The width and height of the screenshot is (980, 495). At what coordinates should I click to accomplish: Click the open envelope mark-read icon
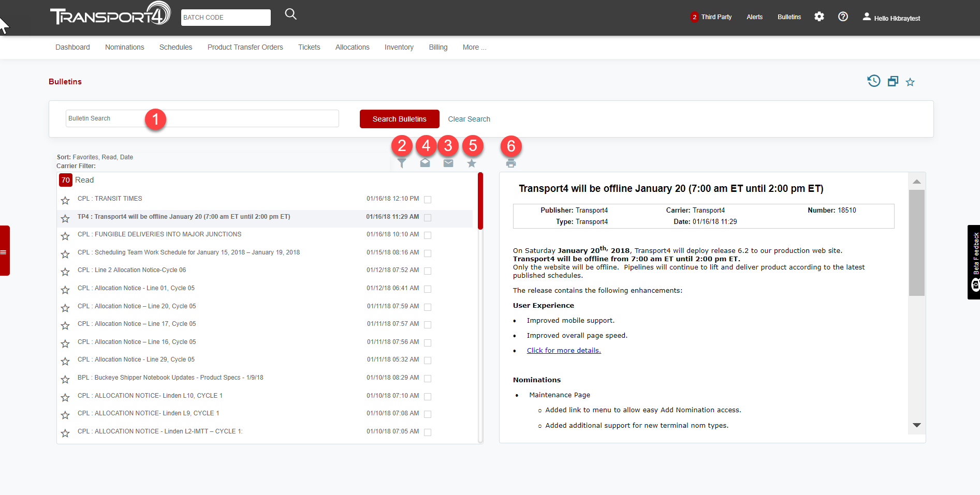click(x=425, y=163)
